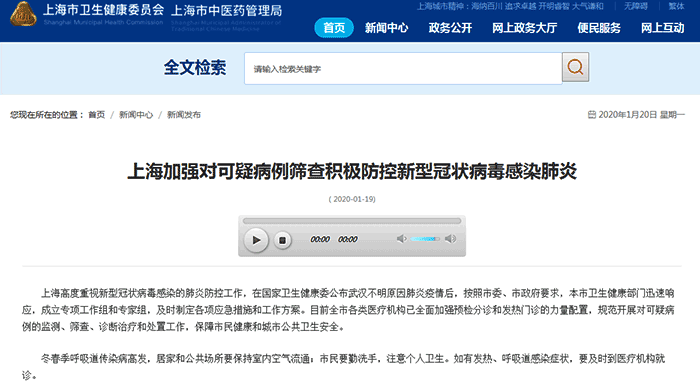Click the 上海城市精神 slogan text
This screenshot has height=389, width=700.
click(x=510, y=6)
